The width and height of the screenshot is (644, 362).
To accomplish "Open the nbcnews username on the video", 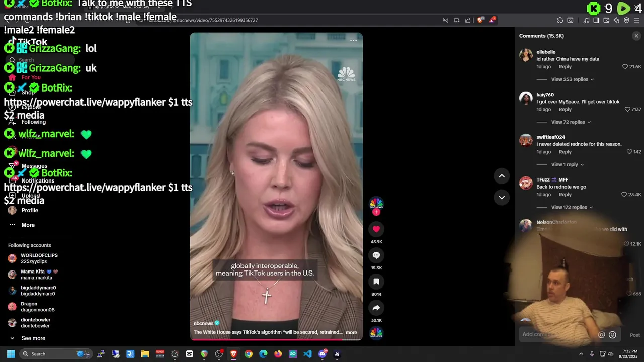I will 203,323.
